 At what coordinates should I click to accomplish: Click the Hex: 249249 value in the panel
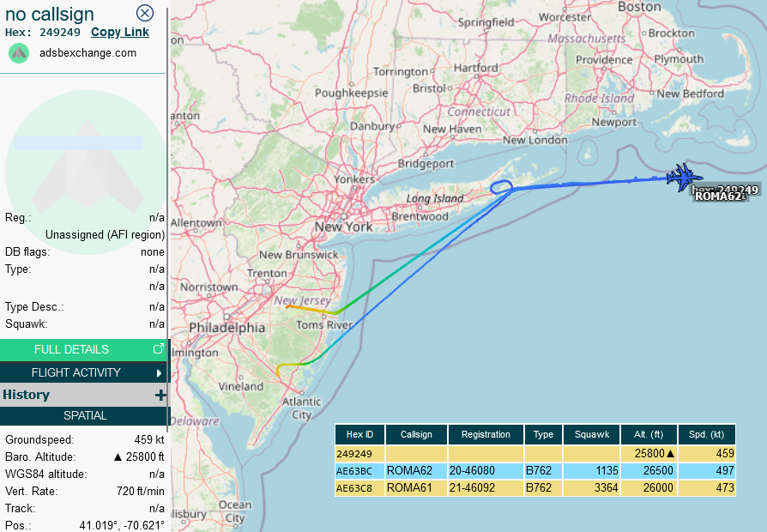pyautogui.click(x=60, y=33)
